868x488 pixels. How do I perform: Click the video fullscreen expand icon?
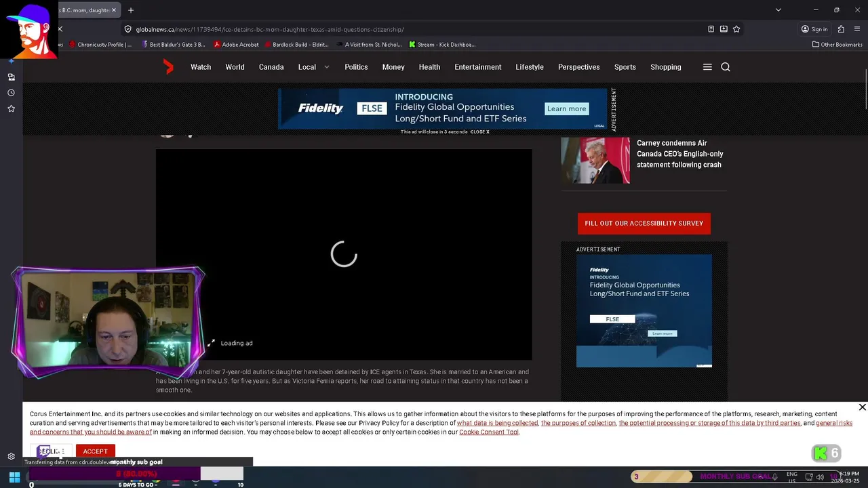pos(211,343)
